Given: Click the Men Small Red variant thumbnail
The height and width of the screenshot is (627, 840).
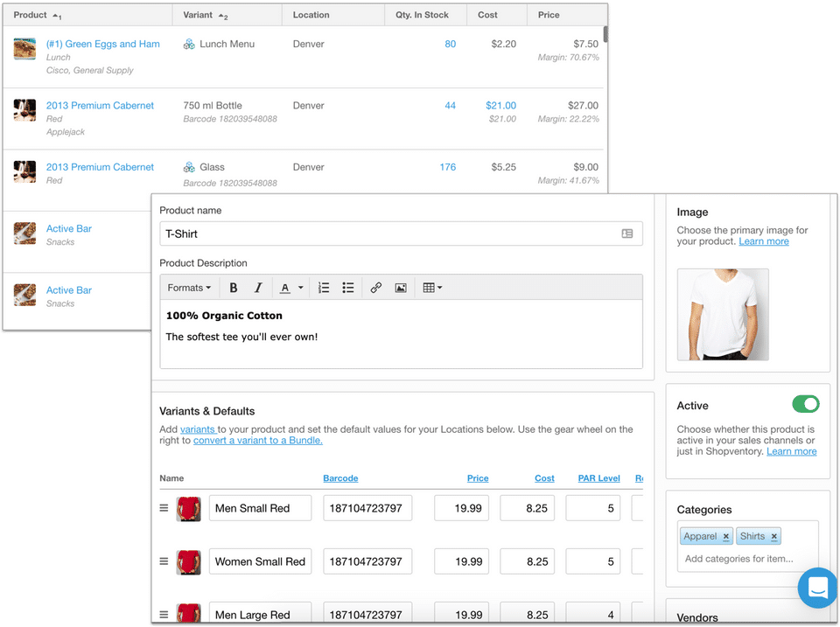Looking at the screenshot, I should pyautogui.click(x=189, y=509).
